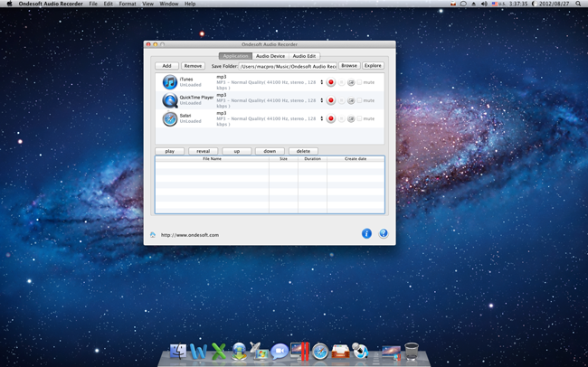Open the Format menu in menu bar
Screen dimensions: 588x367
[x=128, y=4]
